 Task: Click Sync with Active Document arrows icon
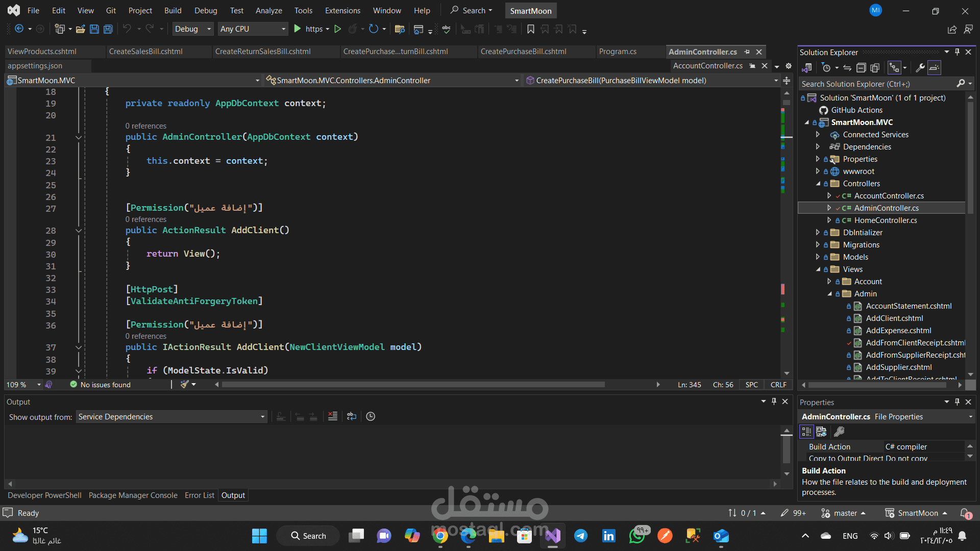point(847,68)
